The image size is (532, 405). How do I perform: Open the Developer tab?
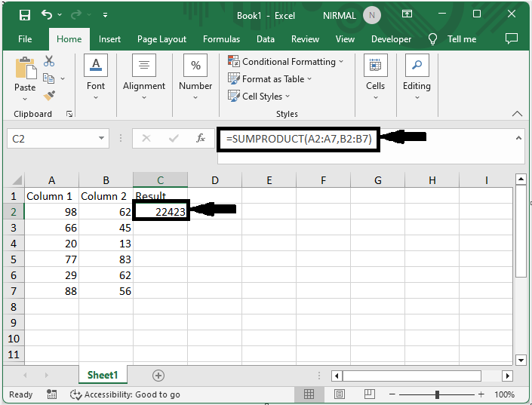[391, 39]
